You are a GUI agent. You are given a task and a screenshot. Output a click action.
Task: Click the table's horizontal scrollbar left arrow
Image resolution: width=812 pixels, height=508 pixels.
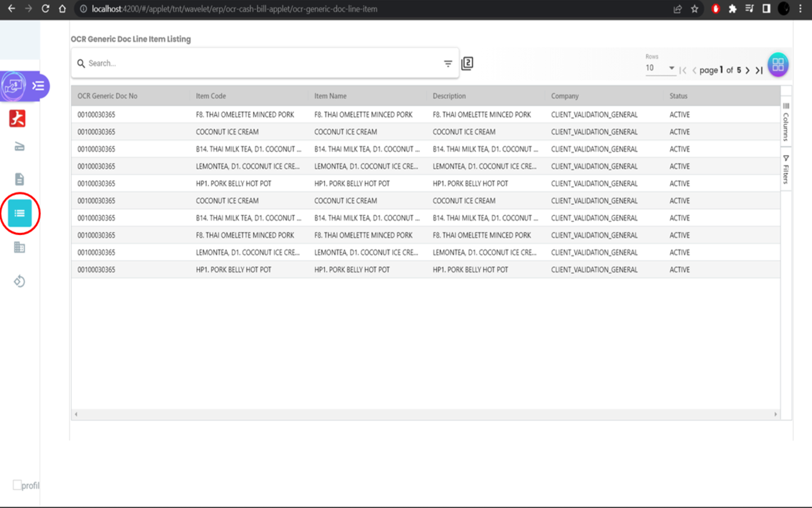point(76,414)
